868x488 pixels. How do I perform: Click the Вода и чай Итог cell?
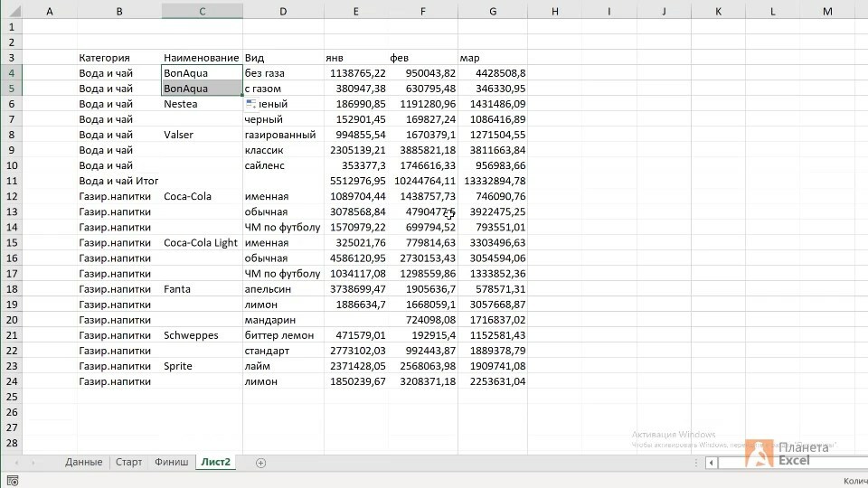pyautogui.click(x=119, y=181)
